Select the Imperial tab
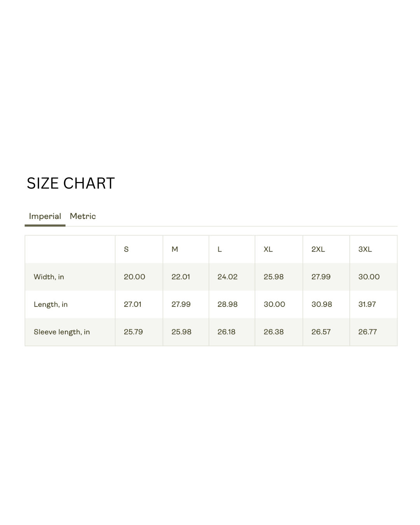420x525 pixels. [45, 216]
